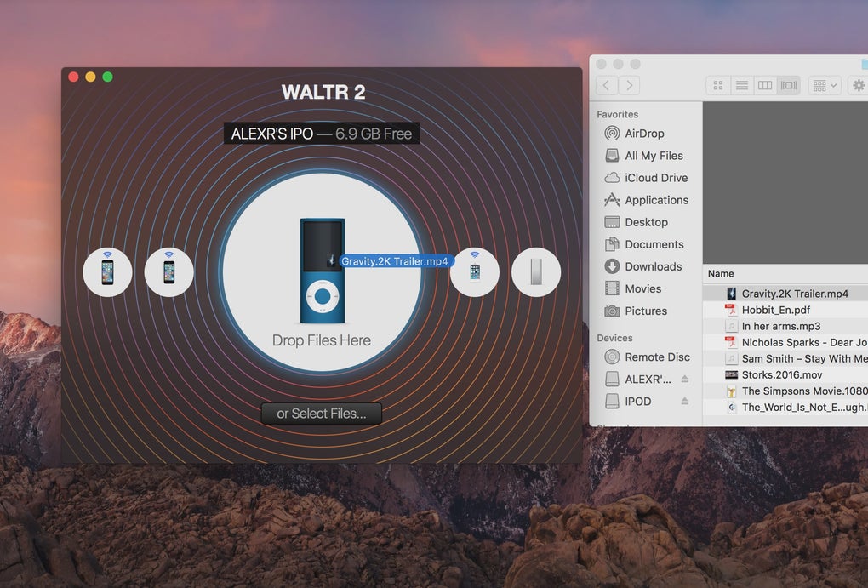Go forward in Finder window

coord(630,85)
